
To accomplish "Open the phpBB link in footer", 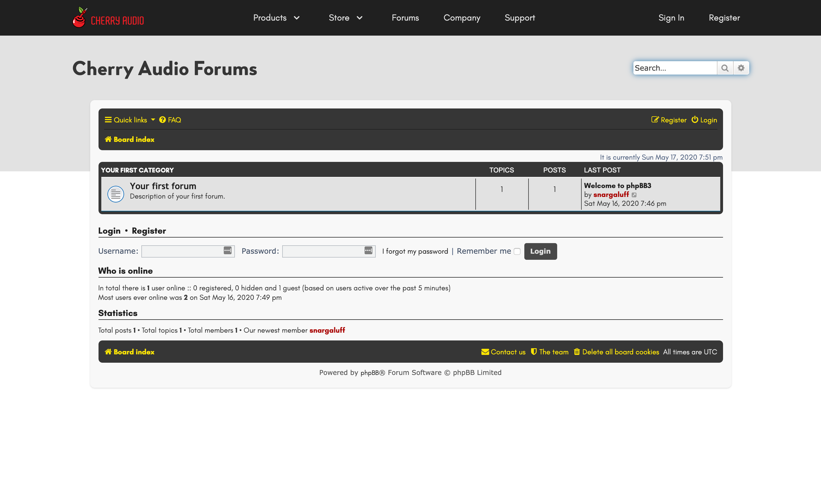I will pos(370,373).
